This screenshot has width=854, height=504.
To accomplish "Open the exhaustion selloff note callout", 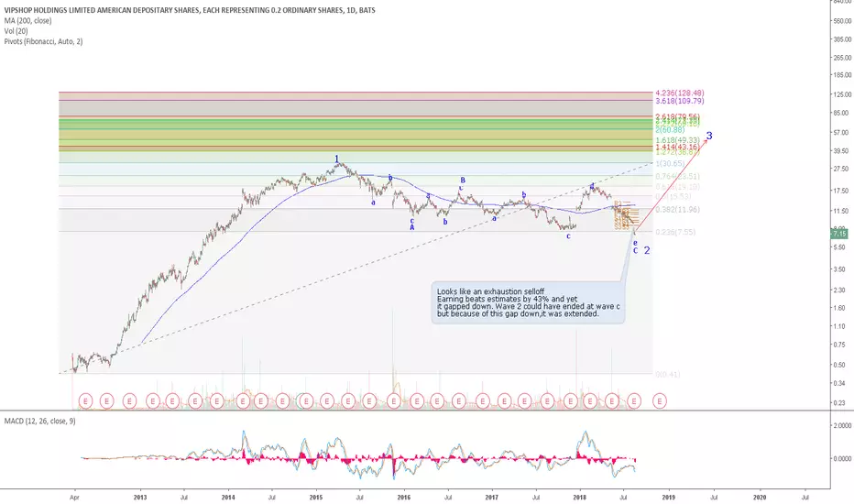I will [528, 303].
